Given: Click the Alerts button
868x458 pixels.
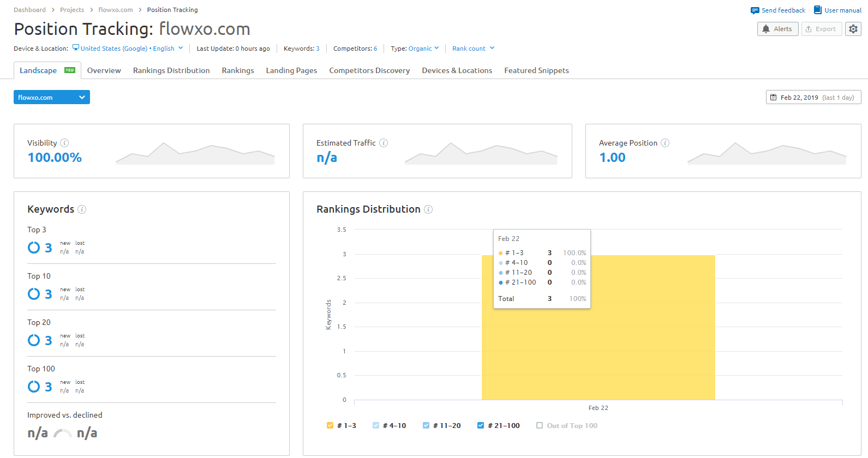Looking at the screenshot, I should point(778,29).
